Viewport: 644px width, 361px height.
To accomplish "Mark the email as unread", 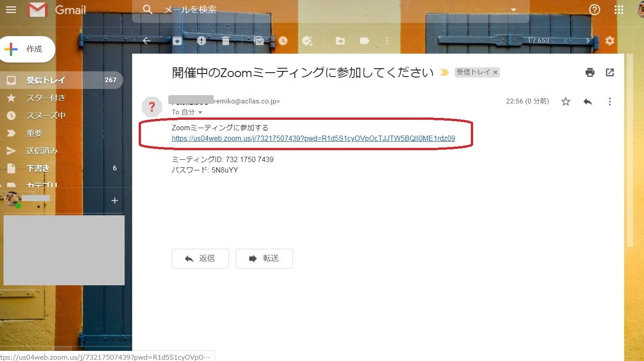I will [259, 41].
